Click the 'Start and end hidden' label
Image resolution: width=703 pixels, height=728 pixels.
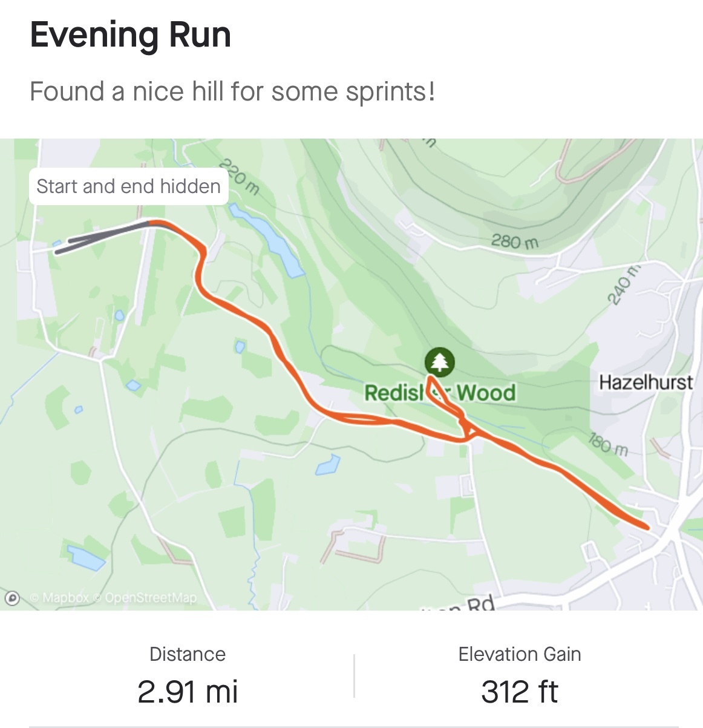coord(128,186)
